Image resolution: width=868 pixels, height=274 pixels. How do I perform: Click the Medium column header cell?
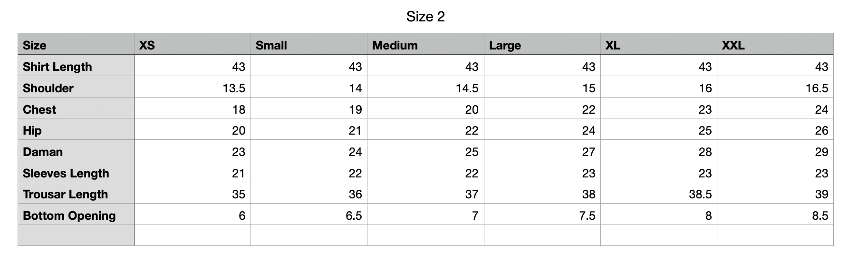[x=425, y=44]
